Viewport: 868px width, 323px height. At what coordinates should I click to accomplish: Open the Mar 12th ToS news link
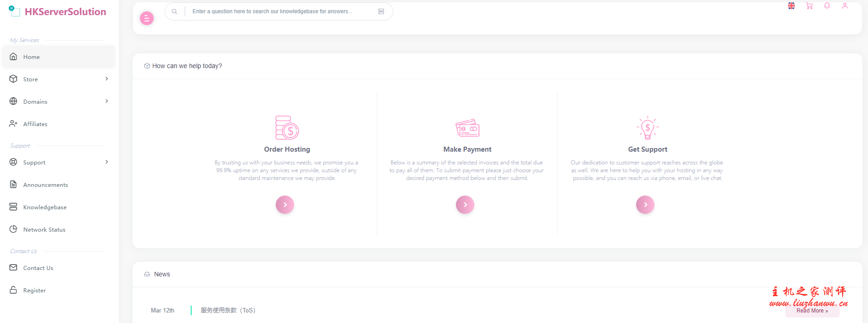[228, 310]
